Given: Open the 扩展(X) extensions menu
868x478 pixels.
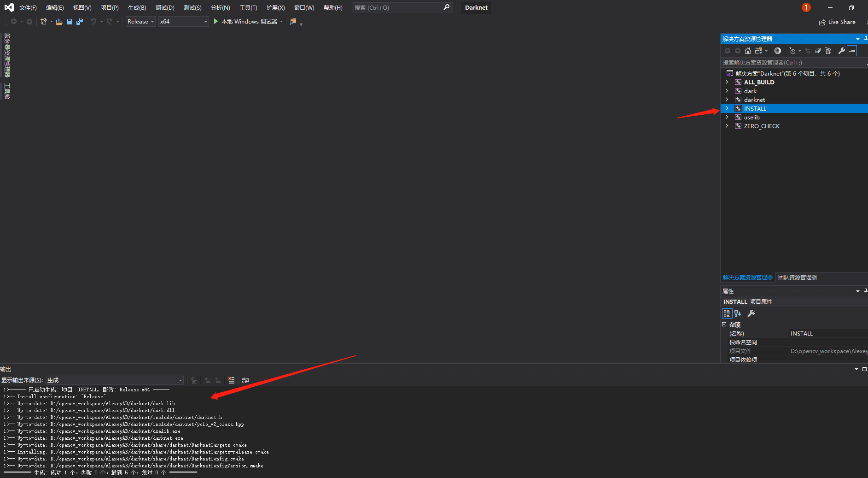Looking at the screenshot, I should [x=275, y=8].
